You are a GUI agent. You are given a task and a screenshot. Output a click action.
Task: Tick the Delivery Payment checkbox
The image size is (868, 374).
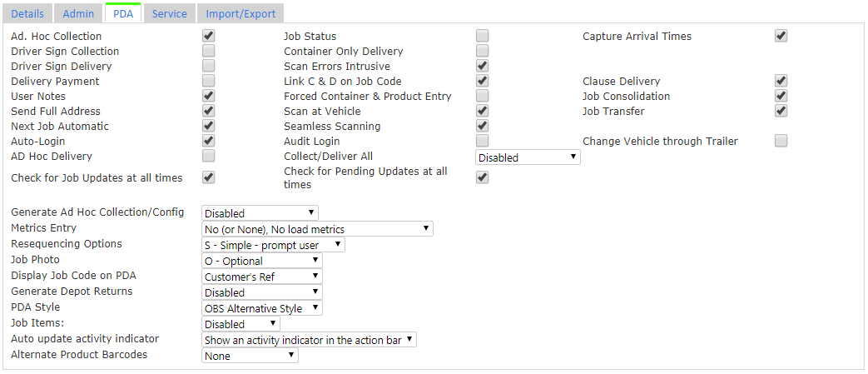click(x=208, y=81)
